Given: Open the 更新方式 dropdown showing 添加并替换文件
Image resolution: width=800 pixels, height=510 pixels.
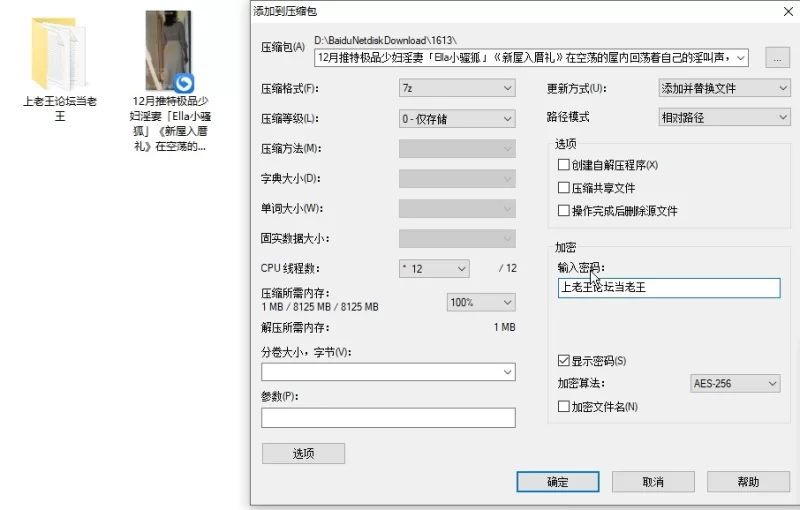Looking at the screenshot, I should click(x=724, y=88).
